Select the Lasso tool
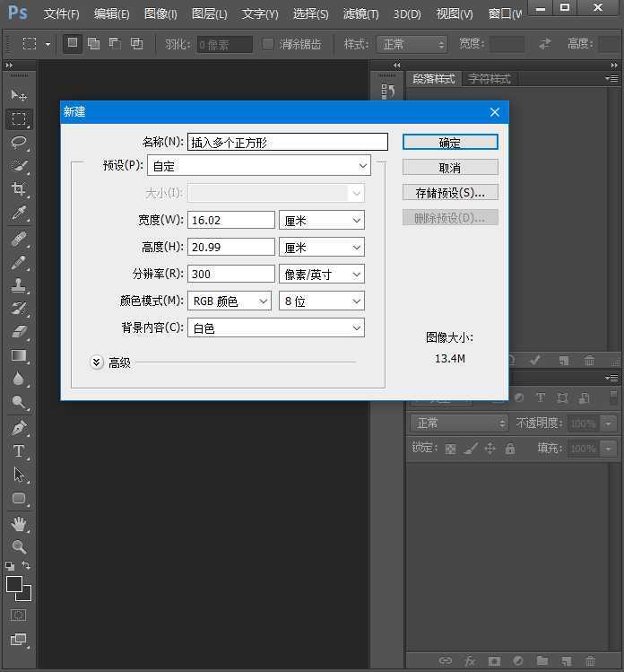 [x=19, y=143]
